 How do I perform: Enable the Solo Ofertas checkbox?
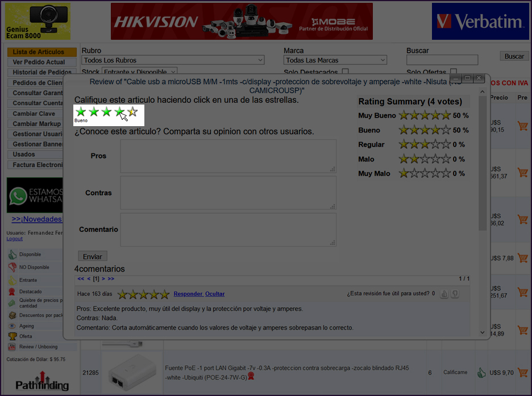[453, 72]
